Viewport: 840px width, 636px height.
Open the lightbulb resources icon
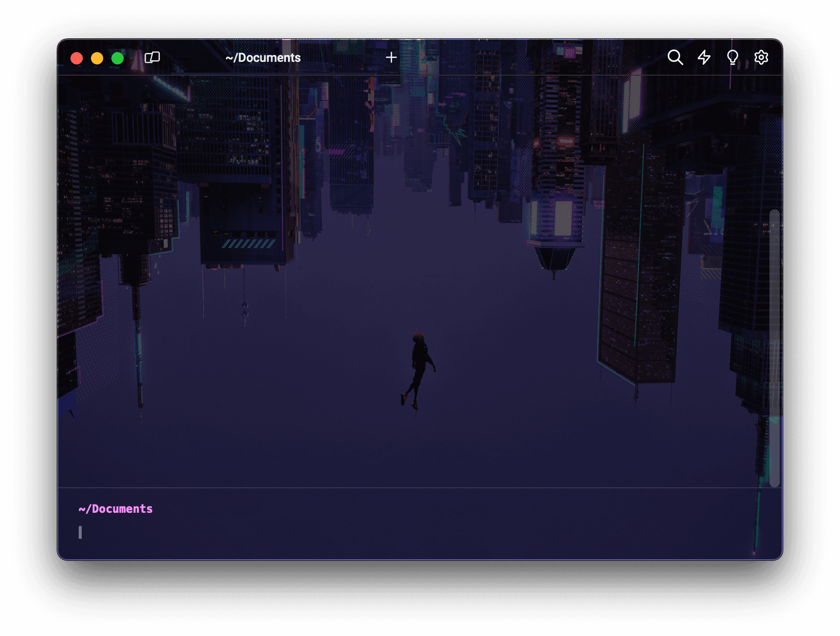tap(732, 58)
